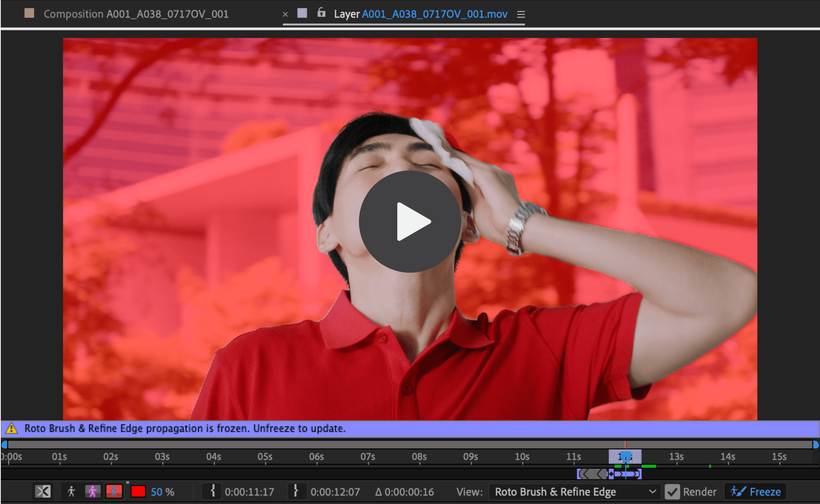Click the red overlay color swatch
820x504 pixels.
138,491
